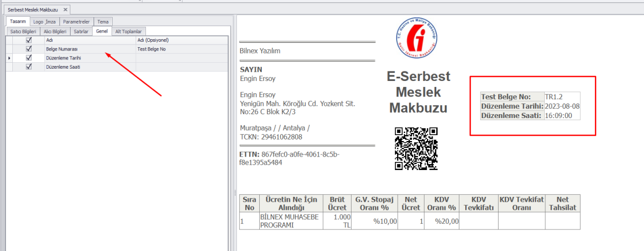Click the QR code on the receipt
Viewport: 644px width, 251px height.
tap(416, 149)
